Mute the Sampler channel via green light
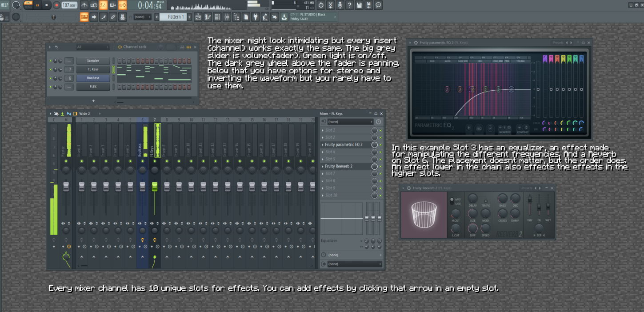This screenshot has height=312, width=644. [50, 60]
